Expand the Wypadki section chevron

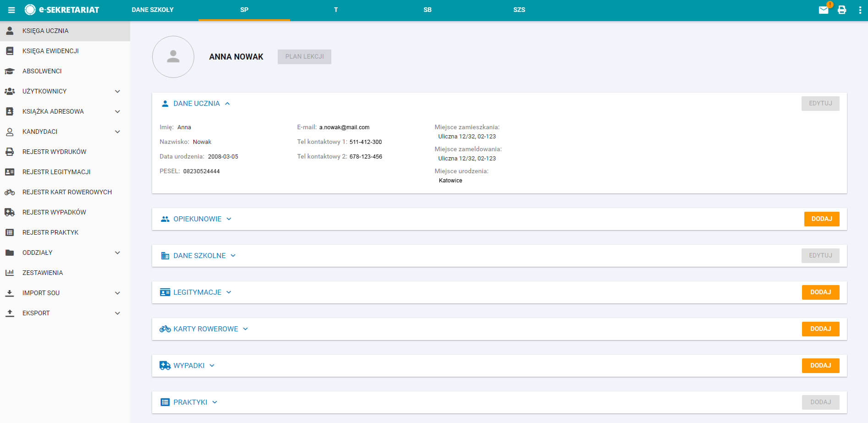212,366
